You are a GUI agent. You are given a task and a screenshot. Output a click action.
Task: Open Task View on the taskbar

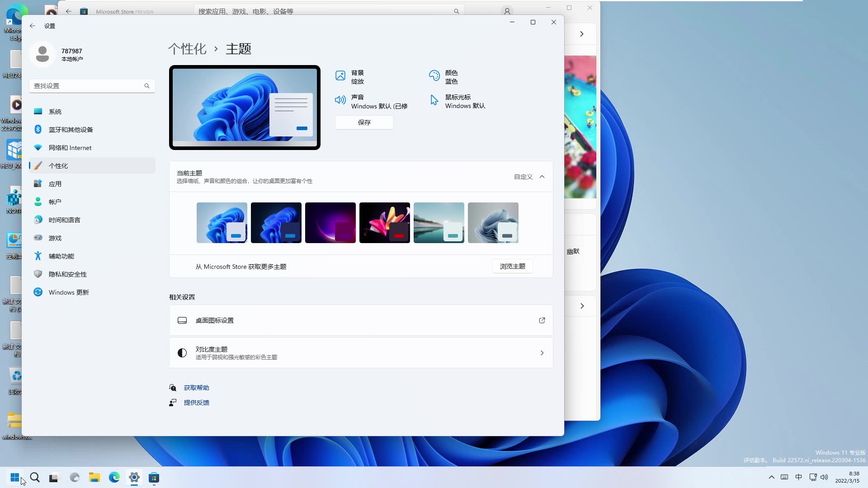click(54, 478)
